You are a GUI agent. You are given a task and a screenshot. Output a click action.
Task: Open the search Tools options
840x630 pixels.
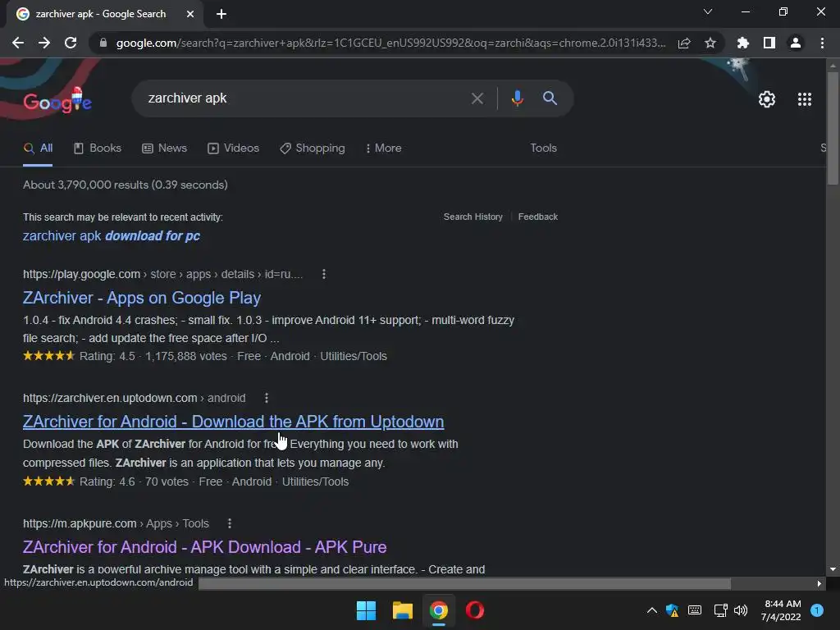pos(543,148)
